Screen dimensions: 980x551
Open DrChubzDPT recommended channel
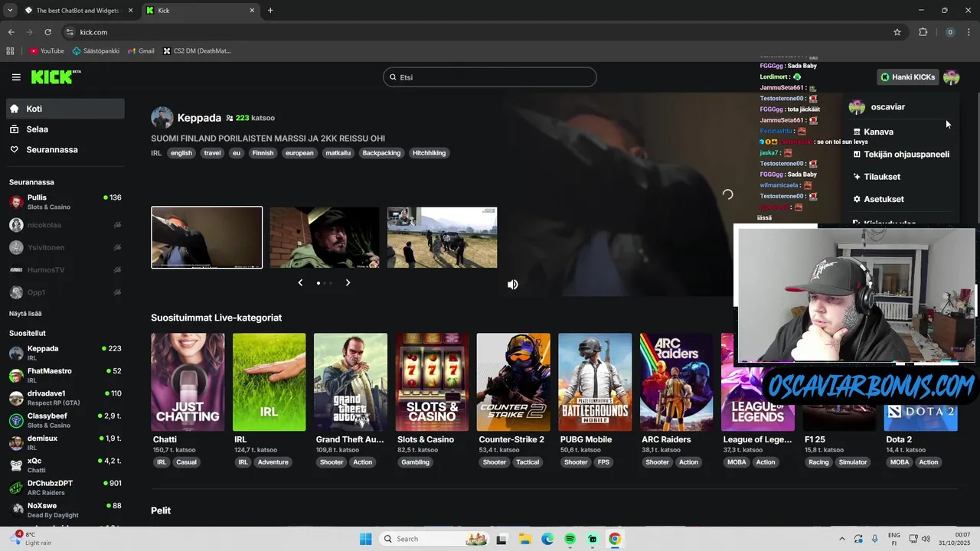coord(65,487)
